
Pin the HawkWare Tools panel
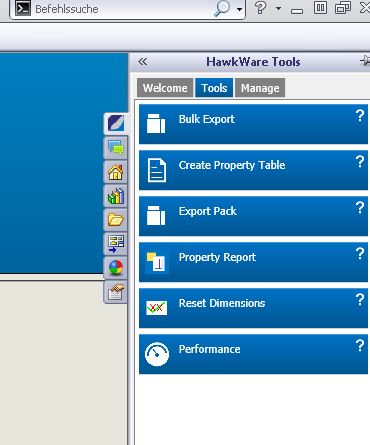coord(365,61)
